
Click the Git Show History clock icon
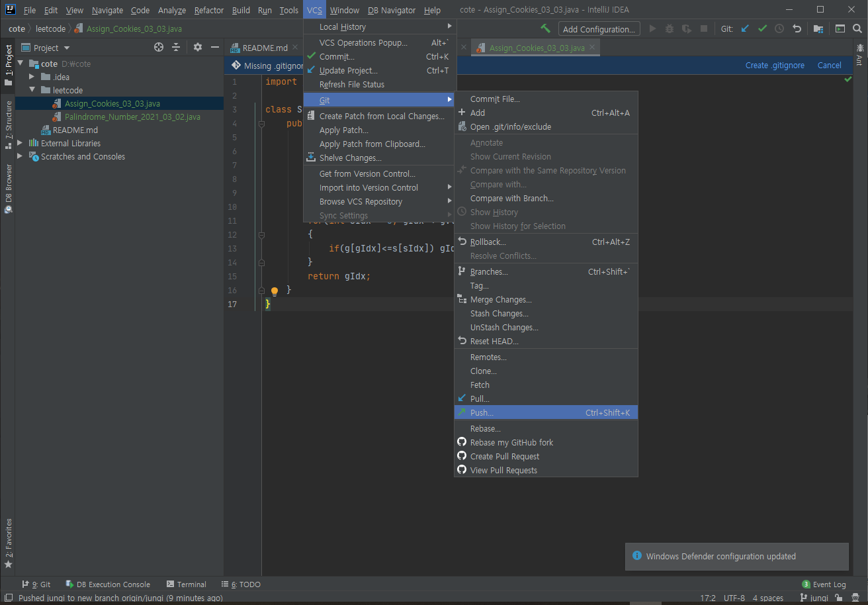(x=779, y=28)
